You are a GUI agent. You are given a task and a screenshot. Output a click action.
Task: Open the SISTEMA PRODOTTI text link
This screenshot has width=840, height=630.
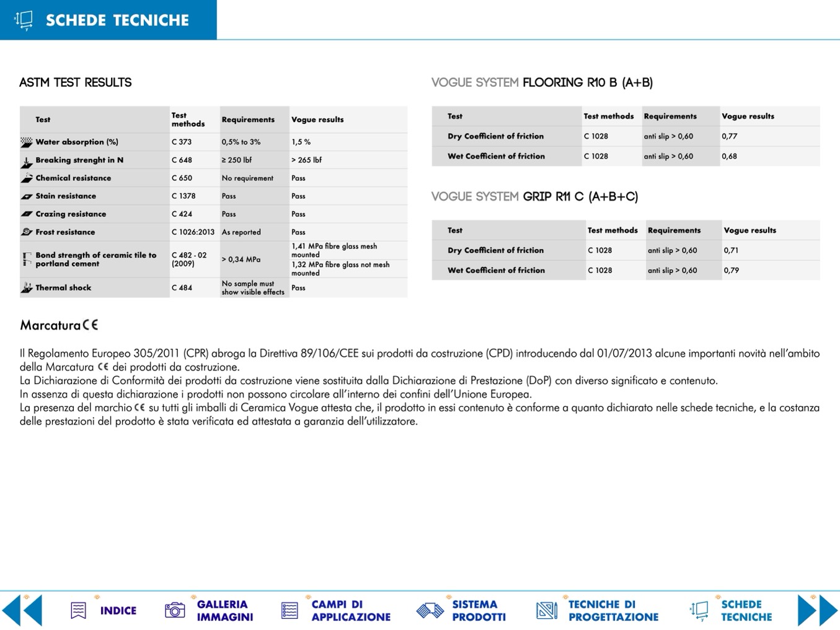pos(478,611)
